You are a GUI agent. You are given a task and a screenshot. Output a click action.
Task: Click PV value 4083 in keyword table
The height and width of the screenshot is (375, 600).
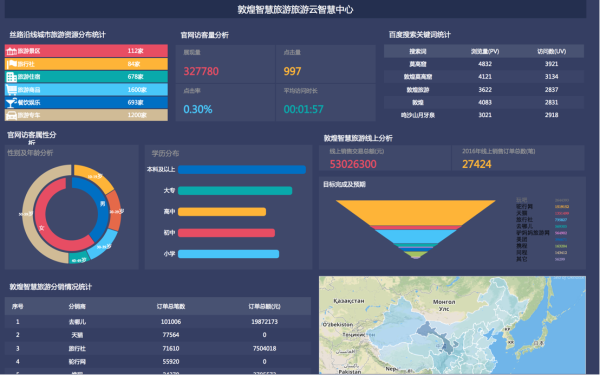[485, 102]
